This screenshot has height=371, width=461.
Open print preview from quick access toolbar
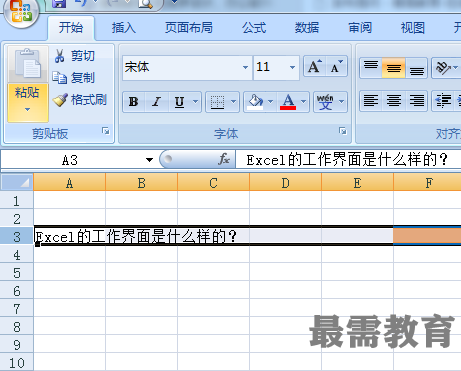click(x=145, y=3)
